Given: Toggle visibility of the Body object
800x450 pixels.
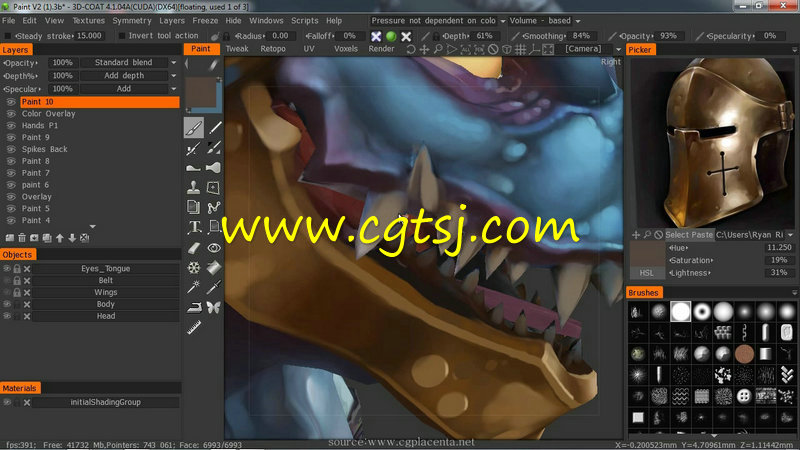Looking at the screenshot, I should [x=7, y=304].
